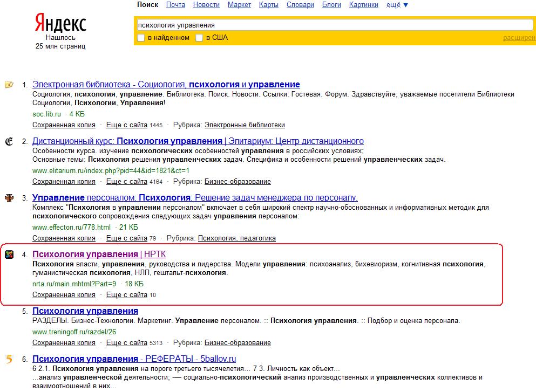The image size is (536, 392).
Task: Click the Яндекс logo
Action: (60, 23)
